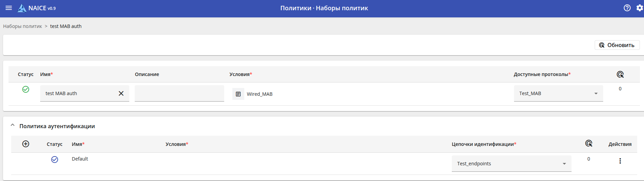This screenshot has width=644, height=181.
Task: Open the hamburger navigation menu
Action: [9, 8]
